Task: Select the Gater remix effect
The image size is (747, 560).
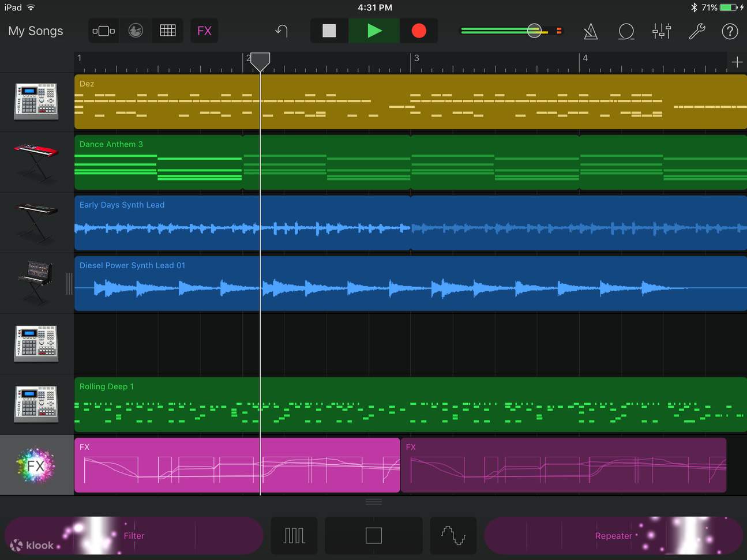Action: (x=294, y=535)
